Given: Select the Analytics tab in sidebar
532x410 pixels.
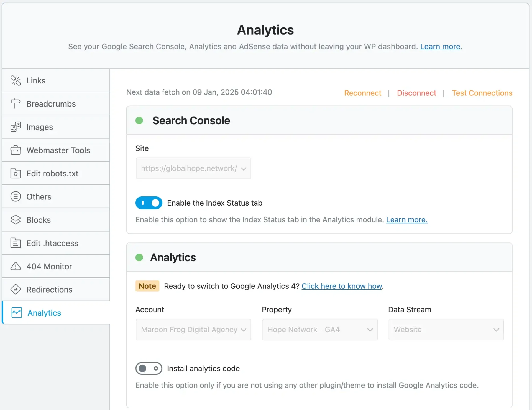Looking at the screenshot, I should click(56, 313).
